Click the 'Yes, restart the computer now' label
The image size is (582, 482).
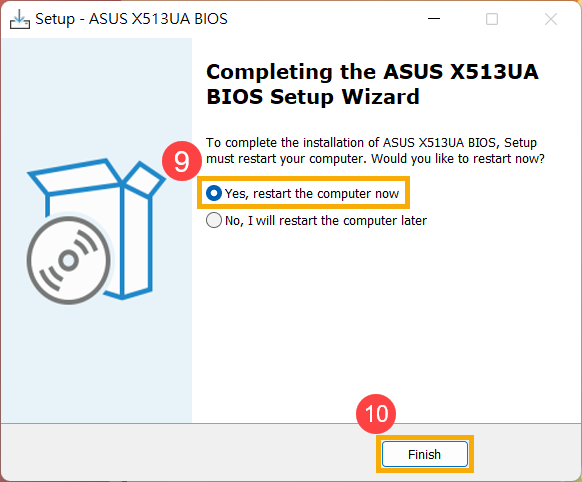click(x=312, y=194)
